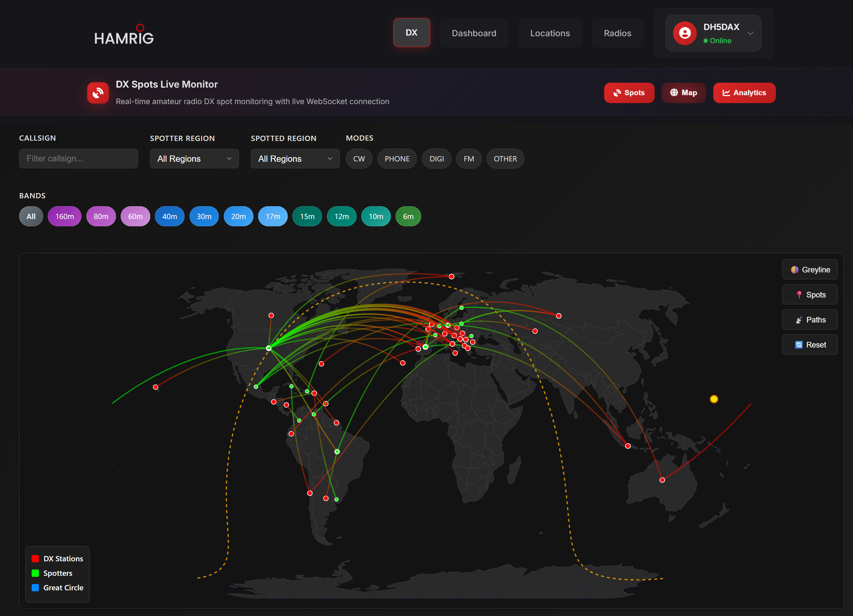Click the blue Great Circle legend swatch

click(35, 588)
